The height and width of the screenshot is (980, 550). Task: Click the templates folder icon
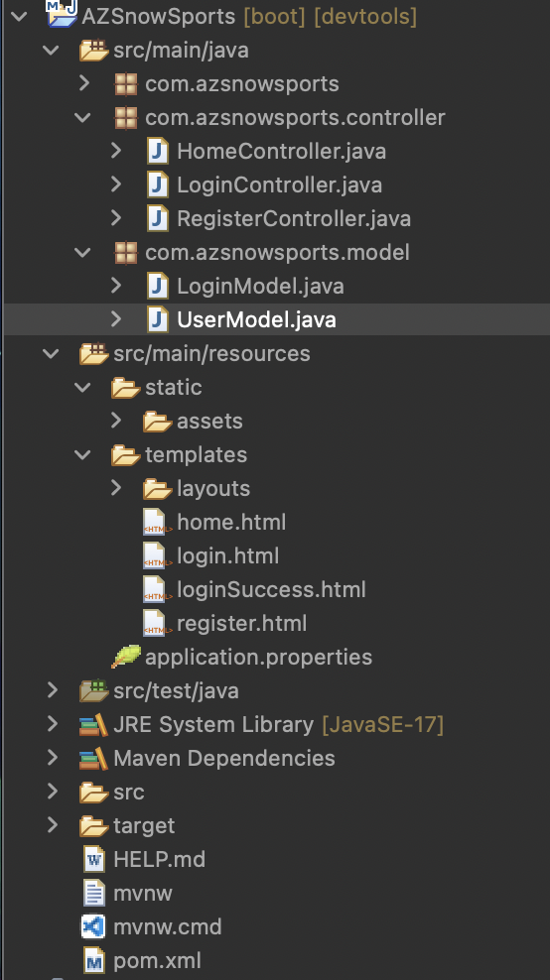[x=126, y=455]
